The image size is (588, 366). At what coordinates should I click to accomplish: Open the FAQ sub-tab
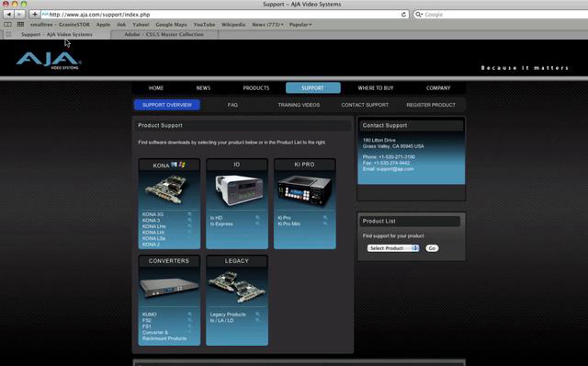coord(233,105)
